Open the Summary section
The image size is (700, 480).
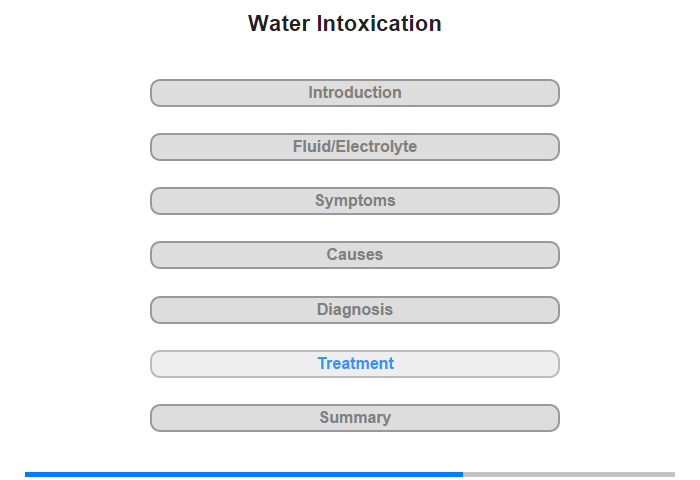click(x=355, y=418)
